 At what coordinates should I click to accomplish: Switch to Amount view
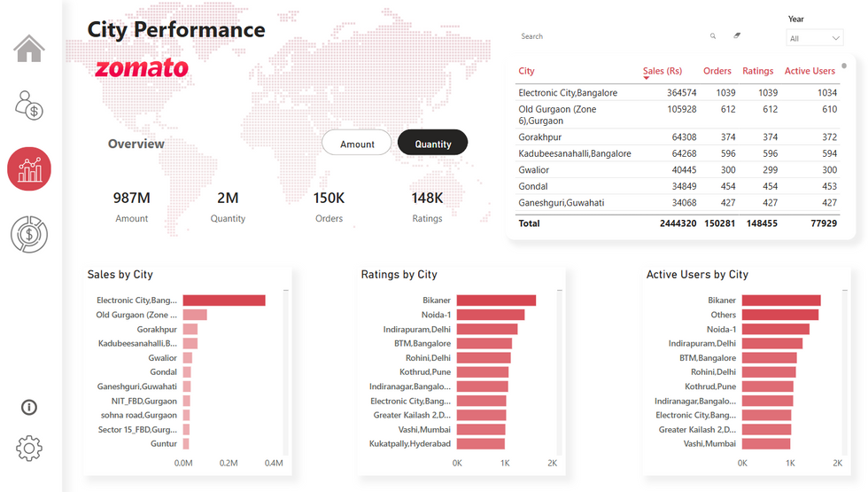(x=357, y=144)
